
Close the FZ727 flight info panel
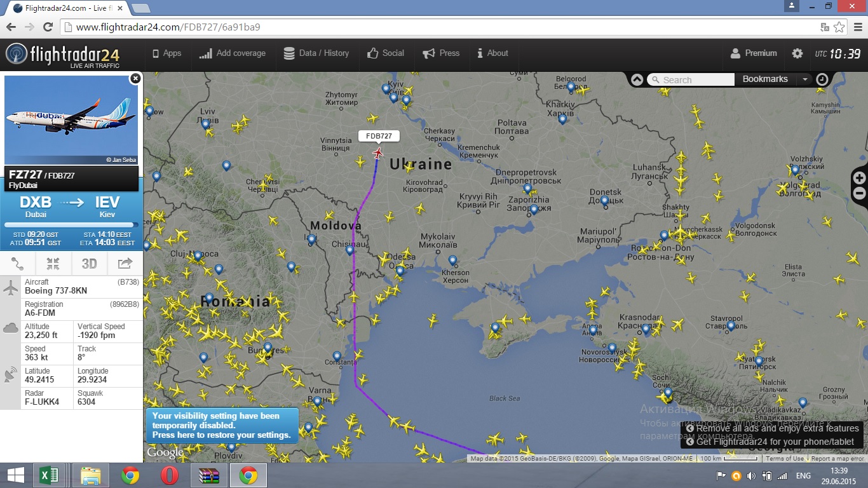coord(135,78)
